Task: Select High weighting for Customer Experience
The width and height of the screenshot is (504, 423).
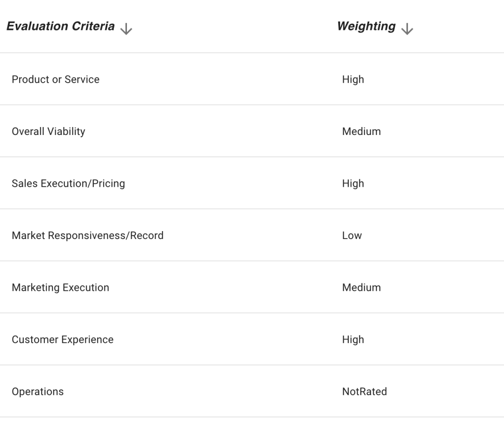Action: (x=353, y=340)
